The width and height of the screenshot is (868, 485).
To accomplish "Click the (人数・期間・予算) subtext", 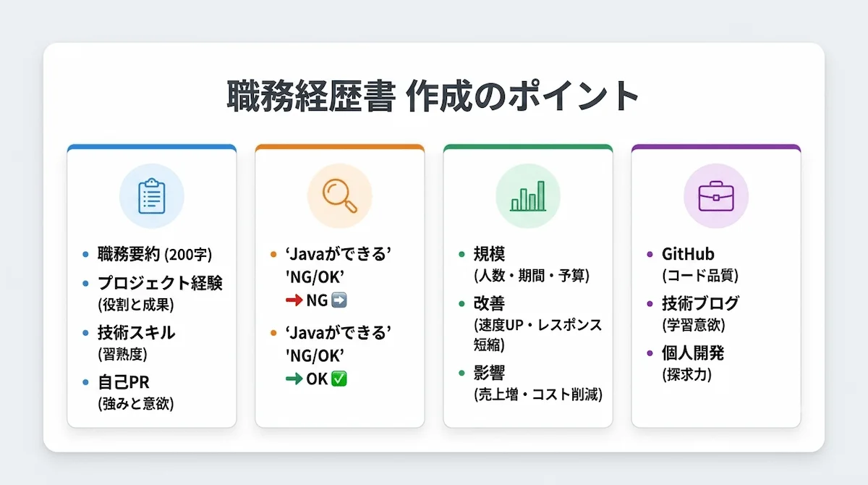I will [x=532, y=275].
